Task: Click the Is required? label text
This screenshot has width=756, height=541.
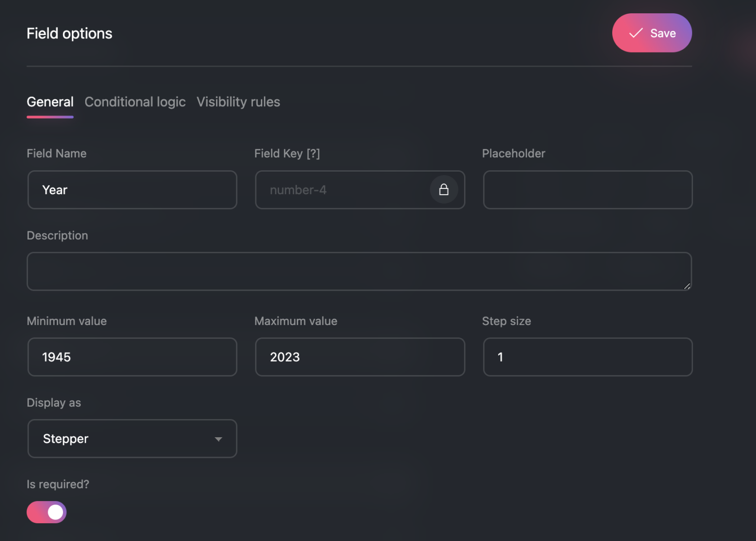Action: tap(58, 484)
